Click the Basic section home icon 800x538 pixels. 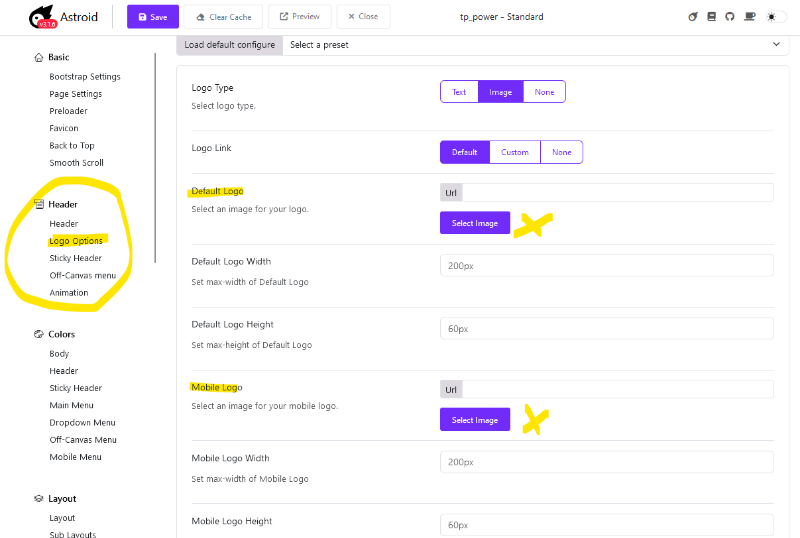click(x=38, y=57)
